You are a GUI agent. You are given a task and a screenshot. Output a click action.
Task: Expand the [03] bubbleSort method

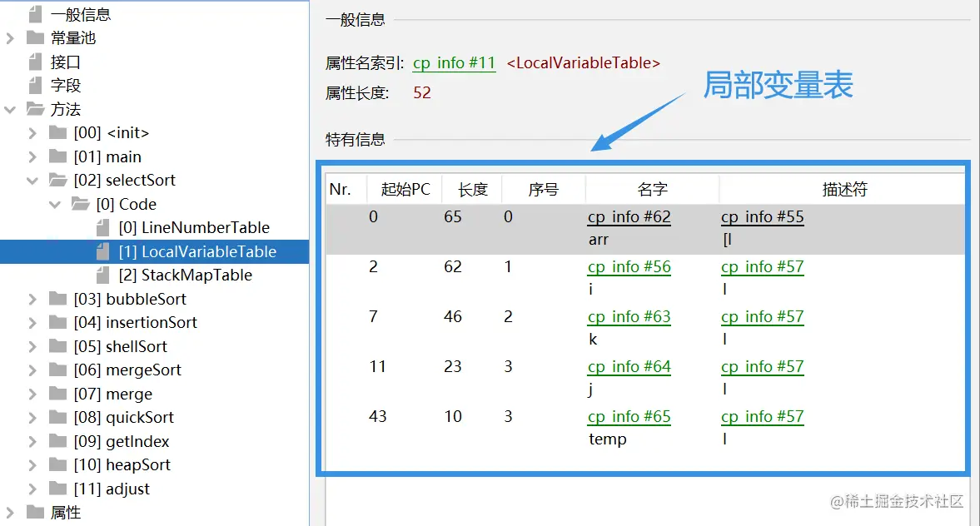click(x=32, y=300)
